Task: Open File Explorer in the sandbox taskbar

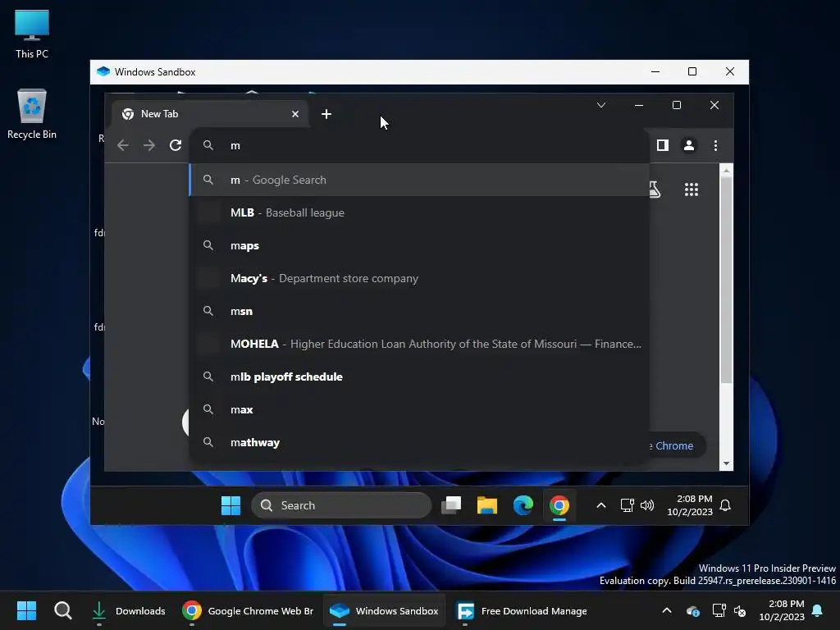Action: click(x=487, y=505)
